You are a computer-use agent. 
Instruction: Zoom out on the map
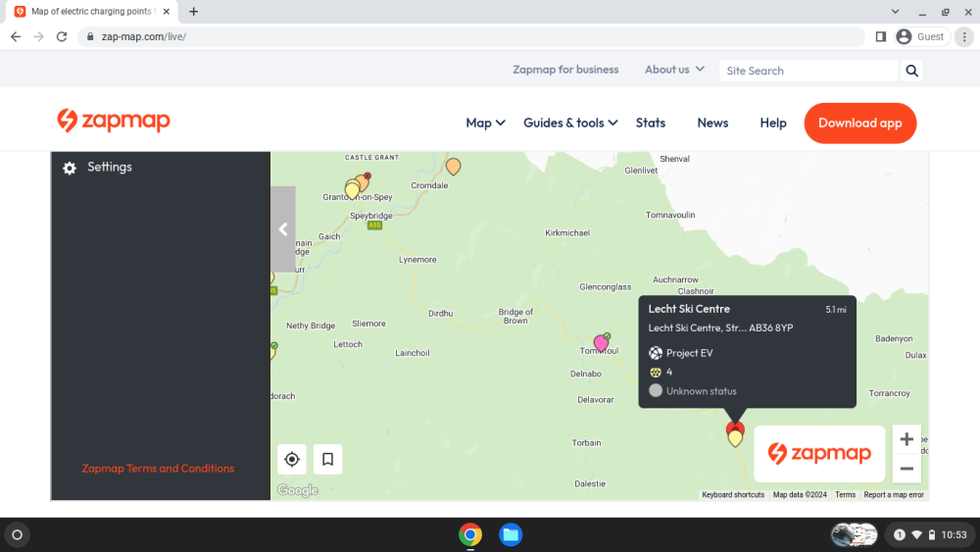pyautogui.click(x=906, y=469)
